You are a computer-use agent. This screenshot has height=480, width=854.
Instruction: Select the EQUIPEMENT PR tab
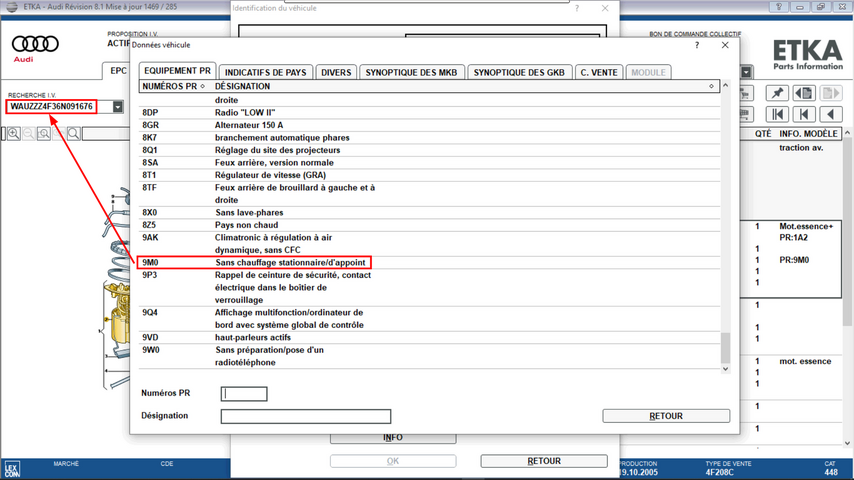tap(177, 71)
